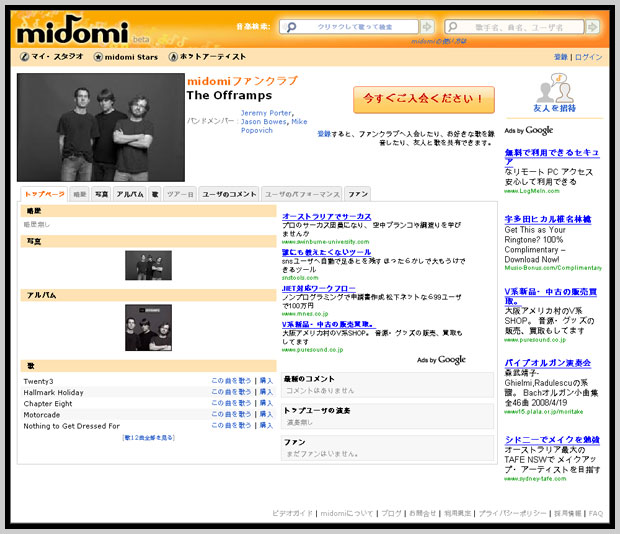620x534 pixels.
Task: Click magnifier icon in artist text search box
Action: click(453, 27)
